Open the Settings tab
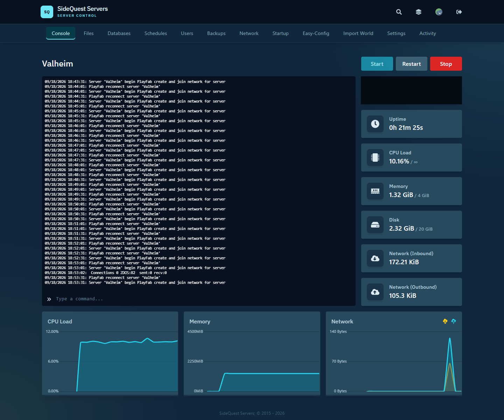The image size is (504, 420). coord(396,33)
